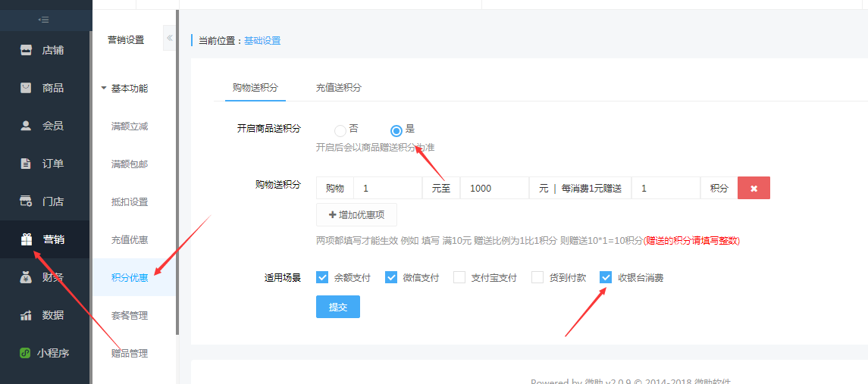The image size is (868, 384).
Task: Collapse the secondary menu panel arrow
Action: pyautogui.click(x=169, y=38)
